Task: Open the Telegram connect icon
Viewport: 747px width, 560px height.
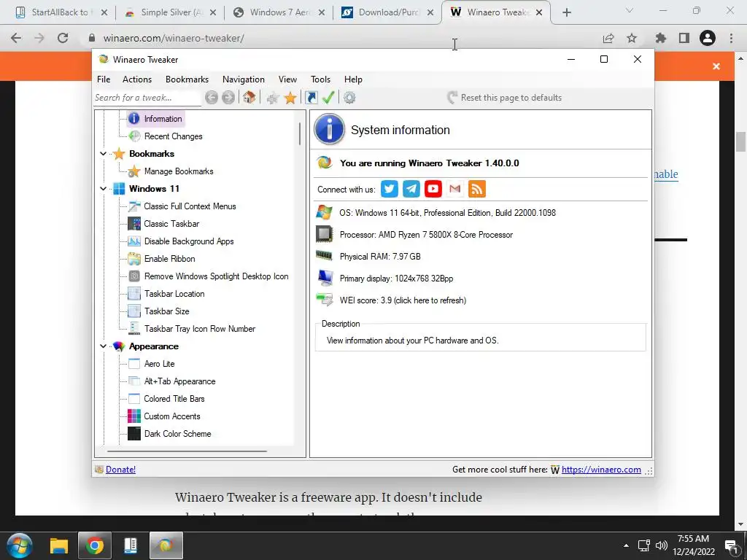Action: tap(411, 189)
